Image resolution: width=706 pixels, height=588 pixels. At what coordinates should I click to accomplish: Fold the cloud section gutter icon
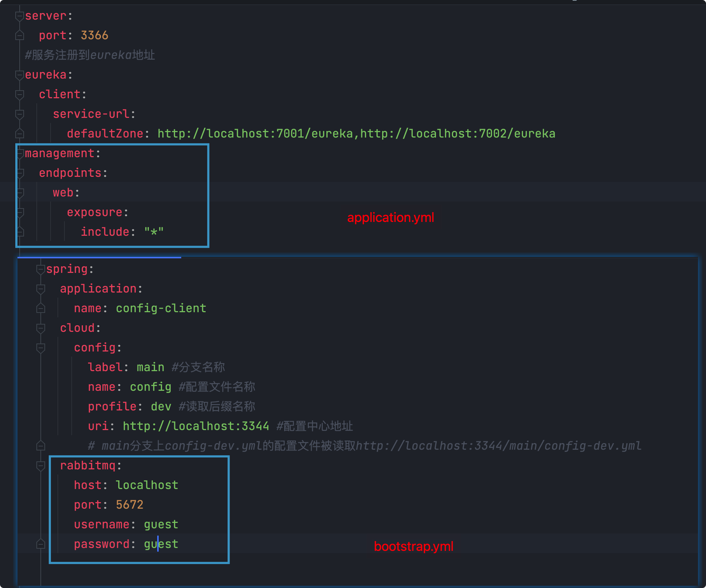[x=41, y=328]
